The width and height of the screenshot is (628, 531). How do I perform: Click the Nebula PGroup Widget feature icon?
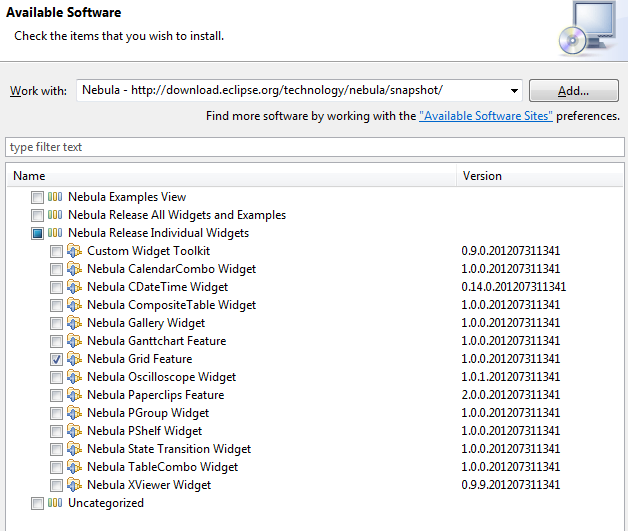(x=74, y=413)
